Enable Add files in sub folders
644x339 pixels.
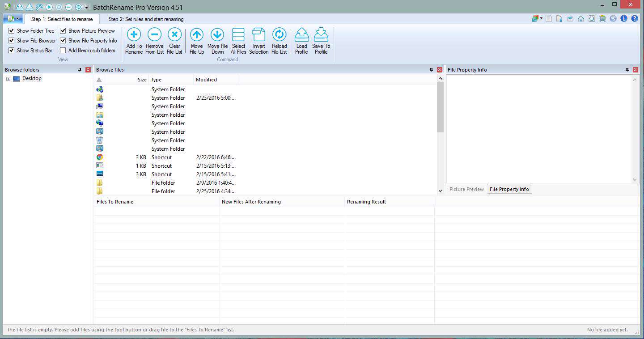pos(62,50)
